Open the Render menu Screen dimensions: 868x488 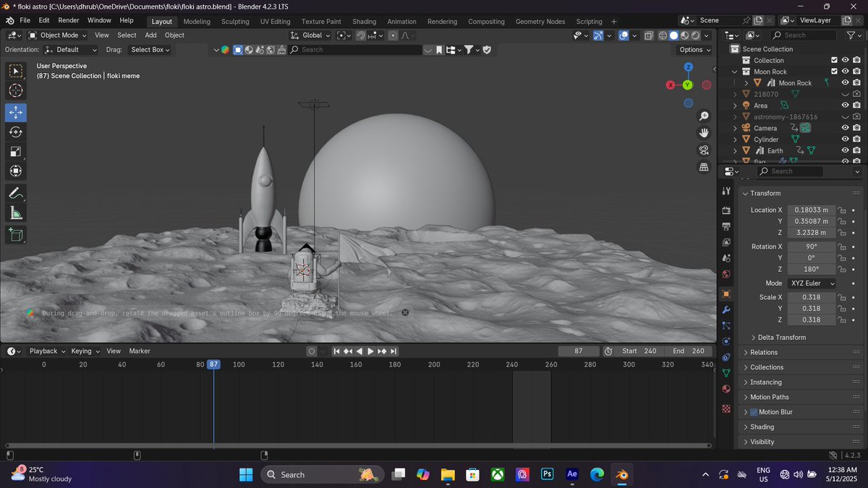69,20
